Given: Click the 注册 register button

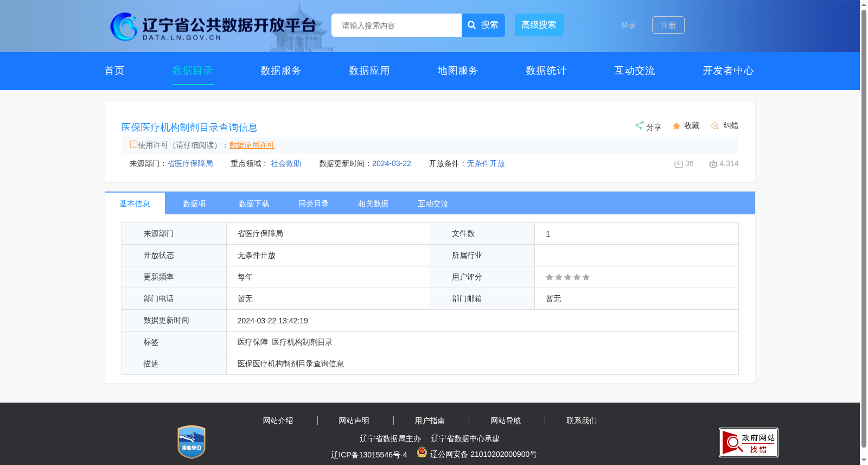Looking at the screenshot, I should click(x=668, y=25).
